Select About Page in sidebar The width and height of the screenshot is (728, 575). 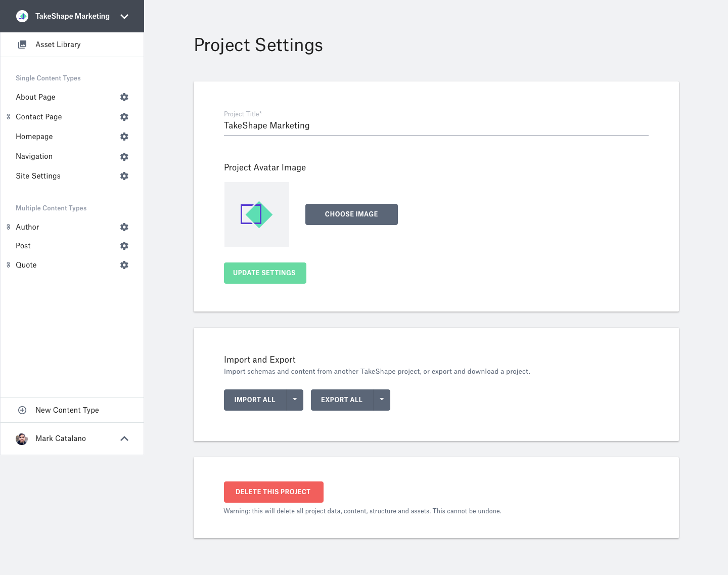click(35, 97)
